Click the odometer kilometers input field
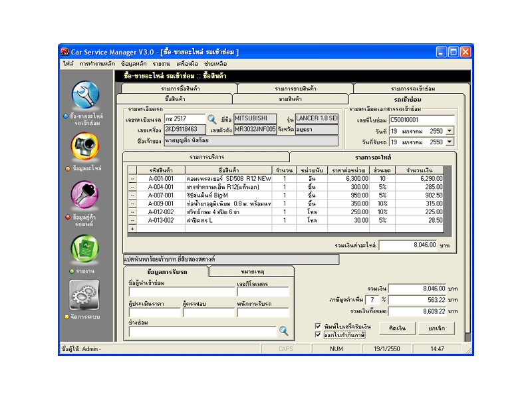 point(263,292)
